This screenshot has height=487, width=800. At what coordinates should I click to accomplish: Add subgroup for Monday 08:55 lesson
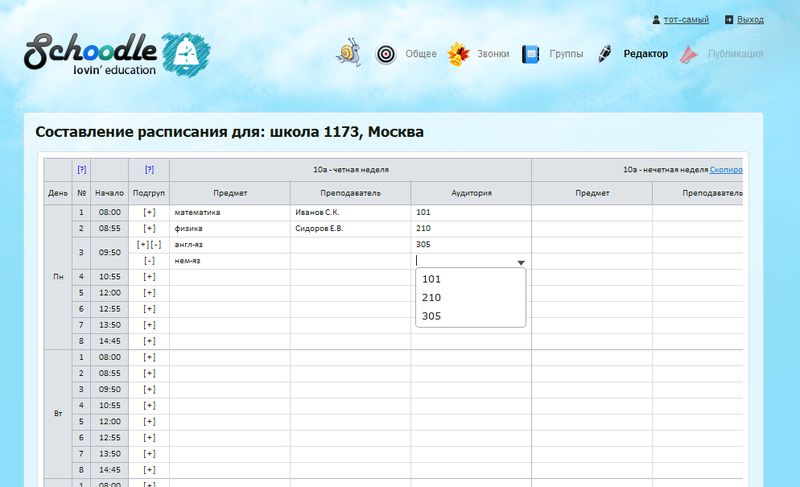tap(149, 228)
